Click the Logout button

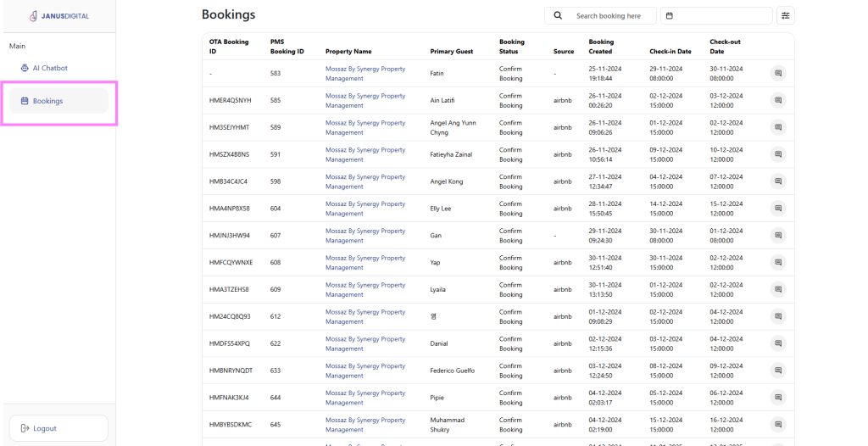pyautogui.click(x=58, y=428)
